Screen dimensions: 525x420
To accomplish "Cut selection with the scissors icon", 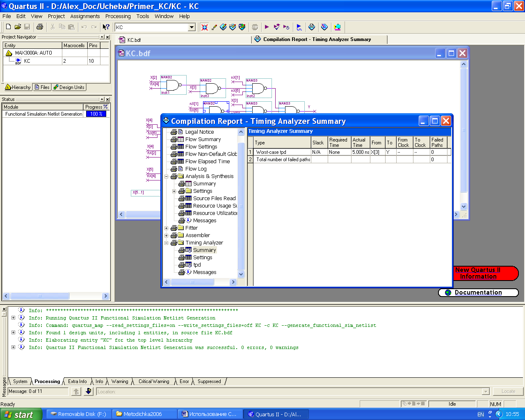I will click(52, 27).
